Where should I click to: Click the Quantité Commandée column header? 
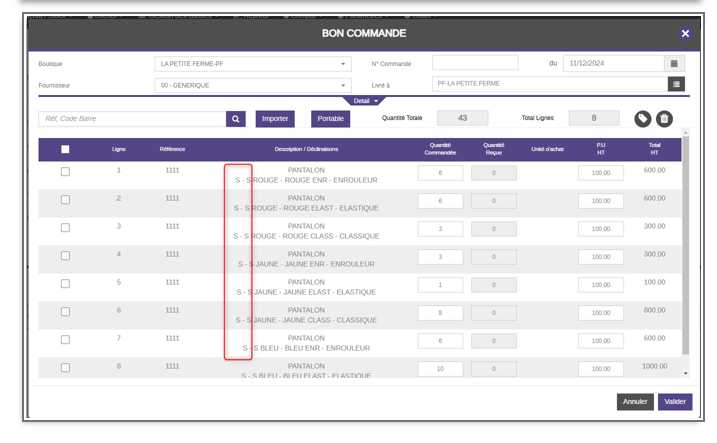(x=440, y=149)
